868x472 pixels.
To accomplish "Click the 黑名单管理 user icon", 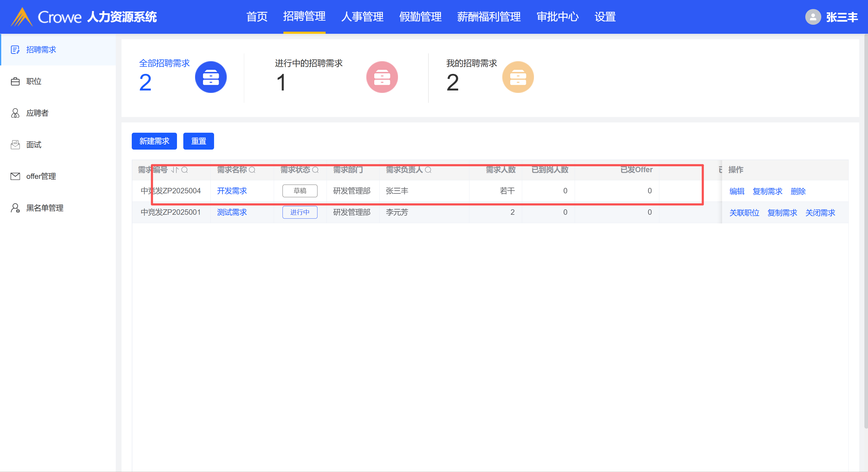I will click(x=15, y=208).
